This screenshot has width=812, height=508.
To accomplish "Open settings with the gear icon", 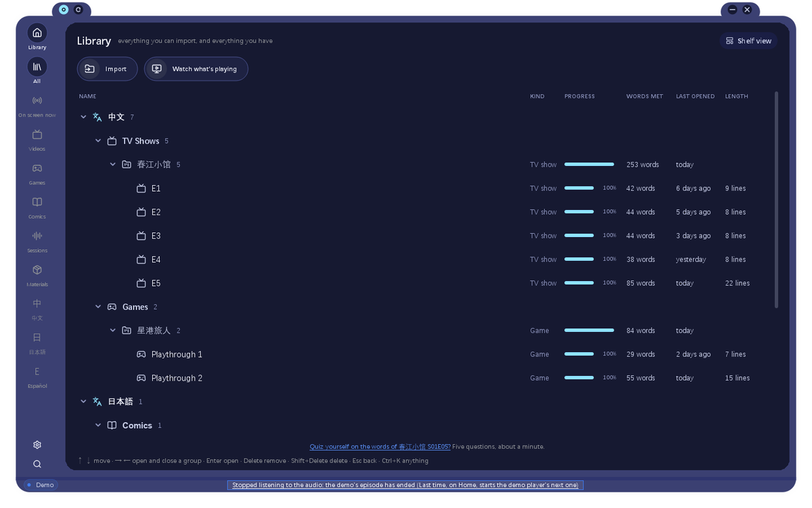I will click(x=37, y=445).
